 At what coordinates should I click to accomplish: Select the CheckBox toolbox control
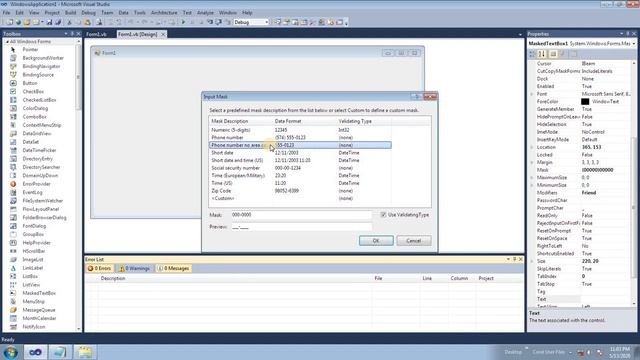tap(33, 91)
